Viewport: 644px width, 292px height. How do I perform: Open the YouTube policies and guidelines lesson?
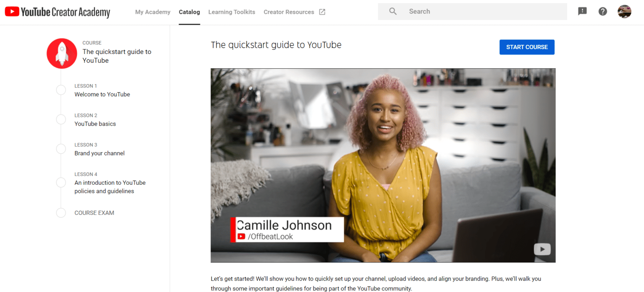(110, 187)
